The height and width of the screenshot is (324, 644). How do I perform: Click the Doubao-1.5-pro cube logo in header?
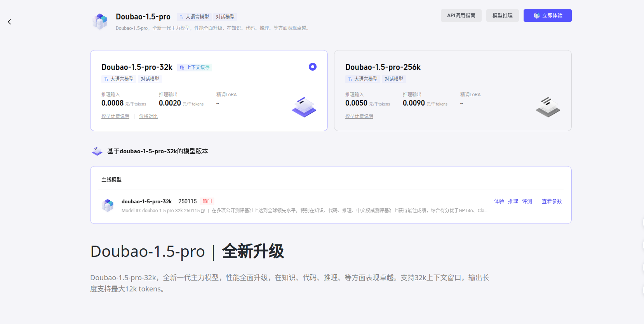[x=100, y=22]
